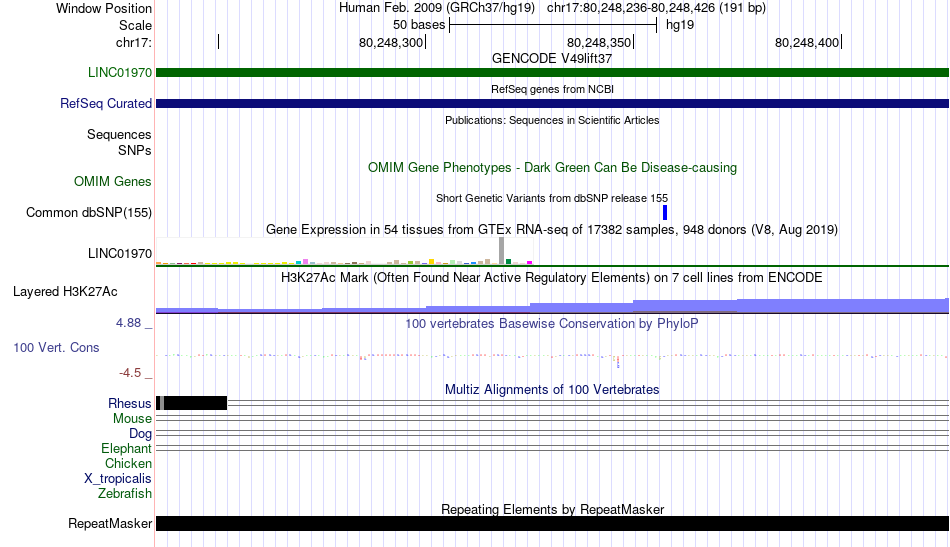Select the Chicken alignment row label
Image resolution: width=950 pixels, height=547 pixels.
pyautogui.click(x=128, y=463)
